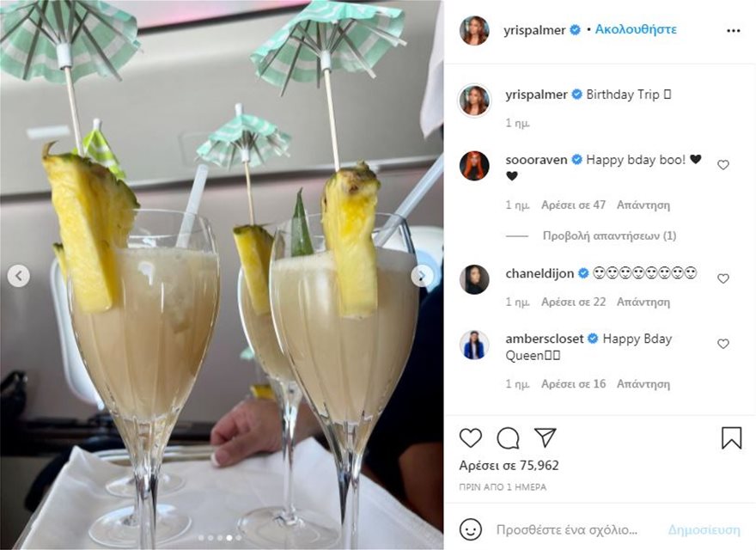Open yrispalmer's profile picture in the header

pyautogui.click(x=474, y=30)
